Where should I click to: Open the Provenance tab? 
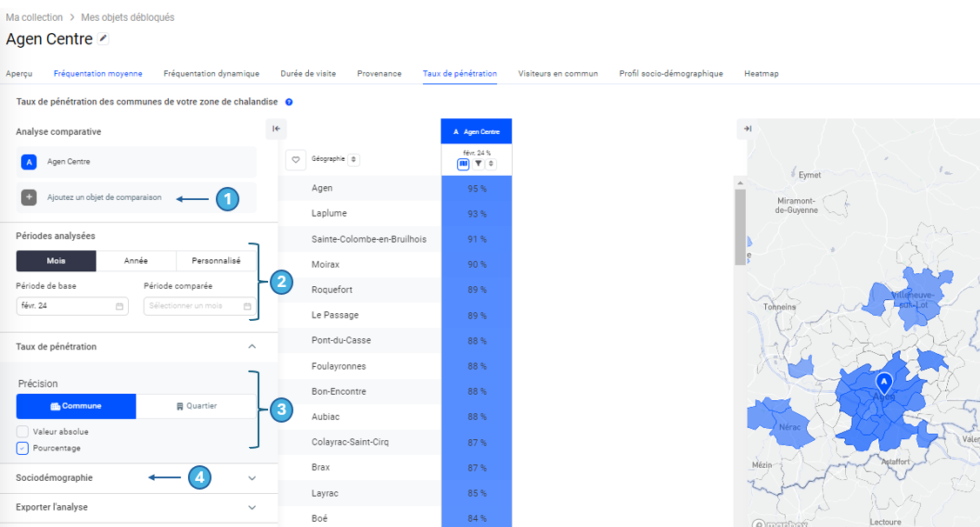[379, 74]
